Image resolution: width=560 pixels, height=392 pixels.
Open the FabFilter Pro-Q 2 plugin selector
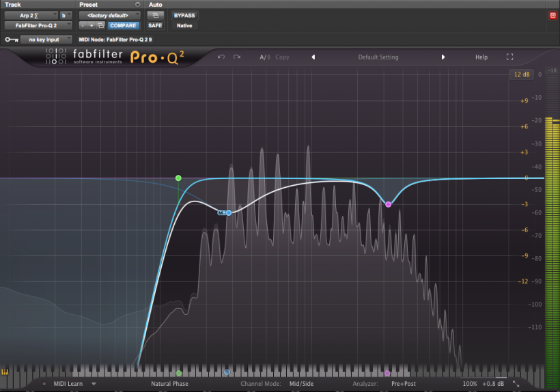click(38, 26)
